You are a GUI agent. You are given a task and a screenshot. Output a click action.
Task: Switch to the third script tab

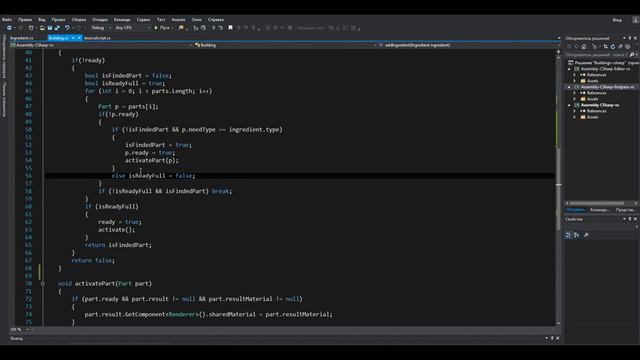pyautogui.click(x=97, y=38)
